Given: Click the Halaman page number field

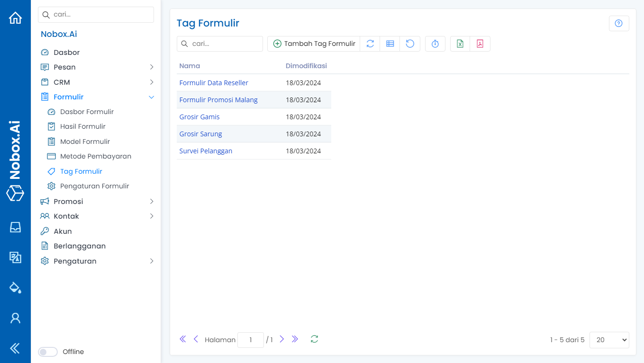Looking at the screenshot, I should tap(250, 340).
